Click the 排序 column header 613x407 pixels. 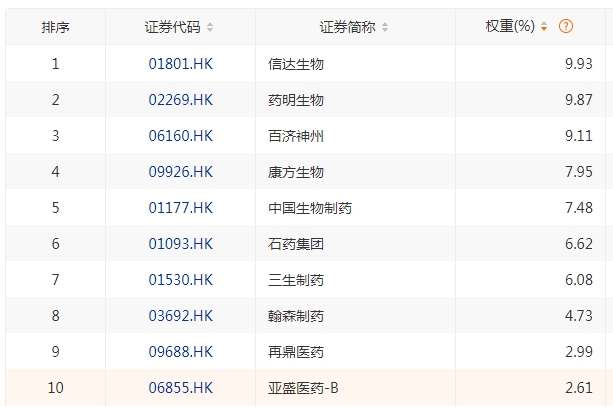click(x=56, y=27)
